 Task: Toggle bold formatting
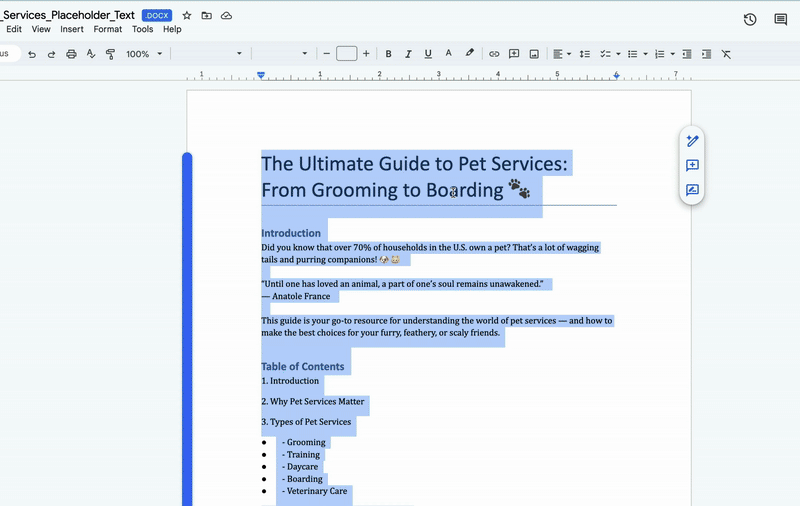click(x=388, y=54)
